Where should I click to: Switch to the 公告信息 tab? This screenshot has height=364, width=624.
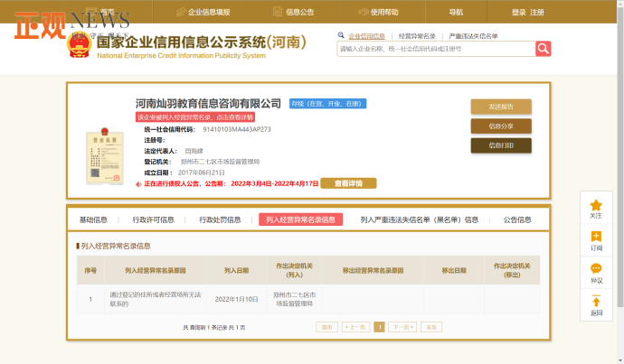(517, 219)
